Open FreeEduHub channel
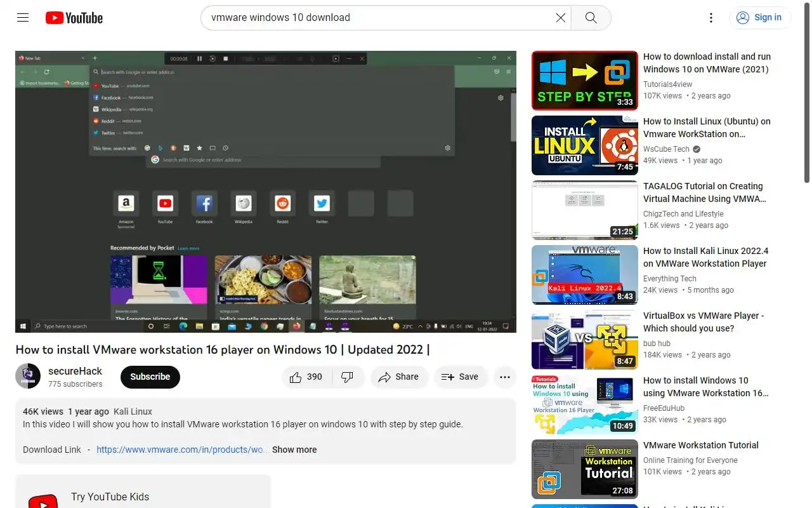This screenshot has height=508, width=812. [x=664, y=408]
